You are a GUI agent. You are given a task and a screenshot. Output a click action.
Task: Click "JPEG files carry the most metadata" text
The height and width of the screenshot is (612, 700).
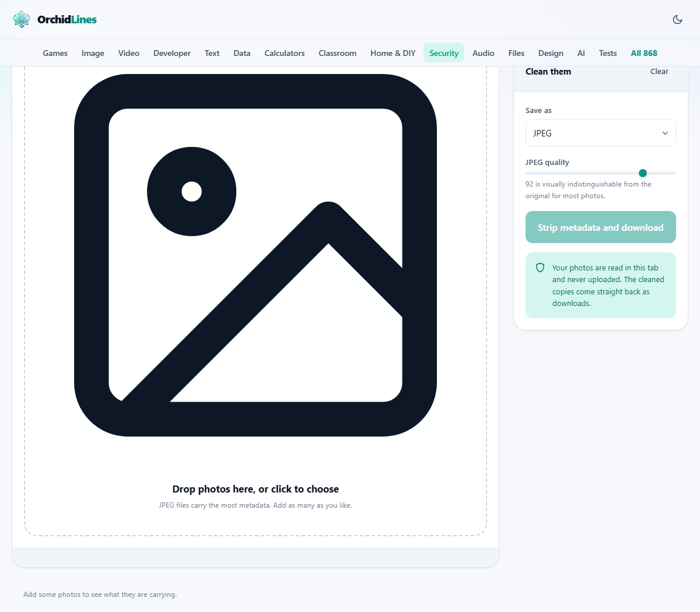256,505
